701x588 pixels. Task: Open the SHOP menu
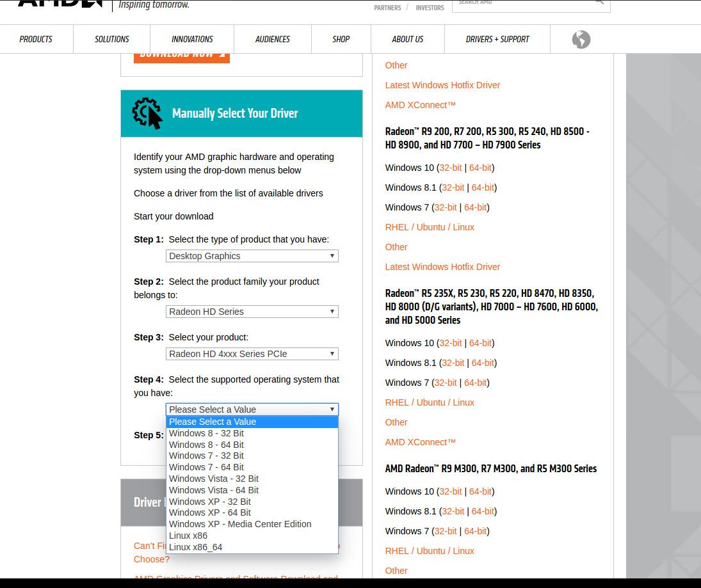click(x=341, y=39)
